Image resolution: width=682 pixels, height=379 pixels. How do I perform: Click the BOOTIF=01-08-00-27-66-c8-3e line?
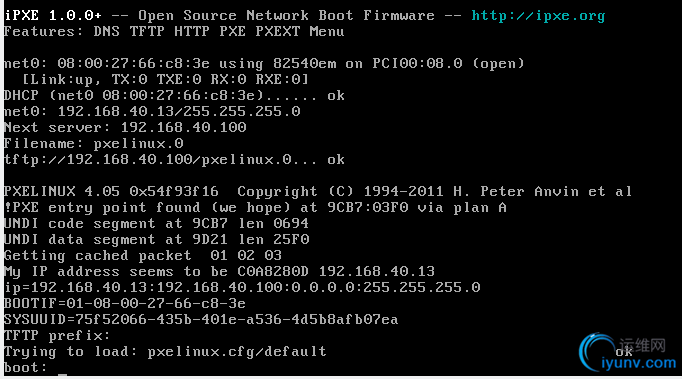click(125, 303)
